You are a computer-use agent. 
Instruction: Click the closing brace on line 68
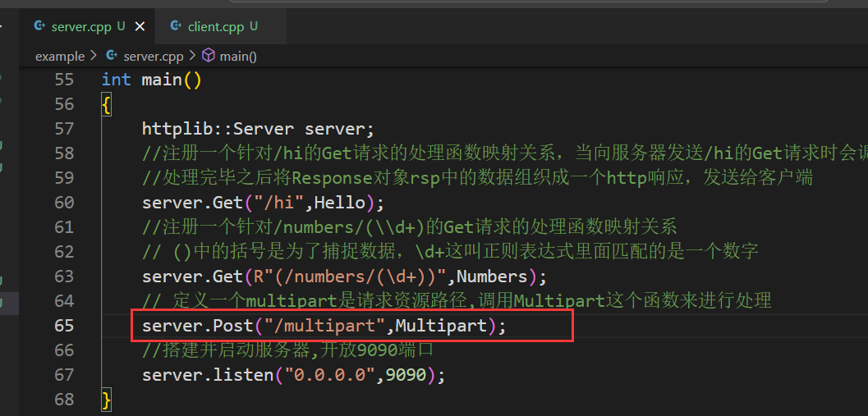pyautogui.click(x=106, y=400)
